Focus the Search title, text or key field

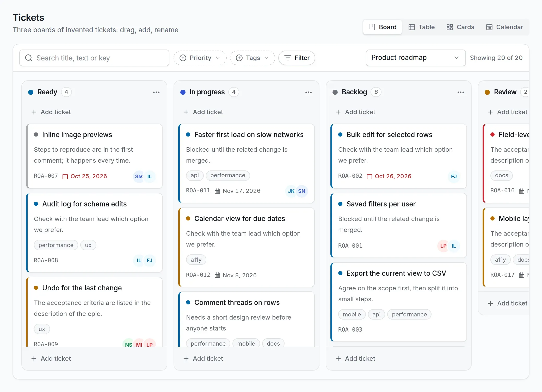pyautogui.click(x=94, y=58)
